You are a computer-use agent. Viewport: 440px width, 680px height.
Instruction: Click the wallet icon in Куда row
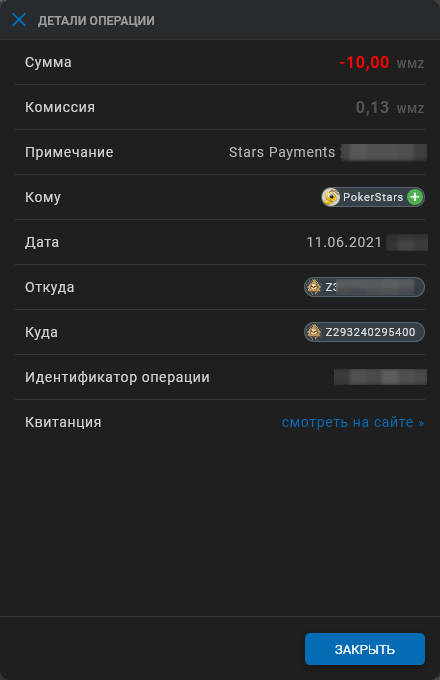click(x=314, y=332)
